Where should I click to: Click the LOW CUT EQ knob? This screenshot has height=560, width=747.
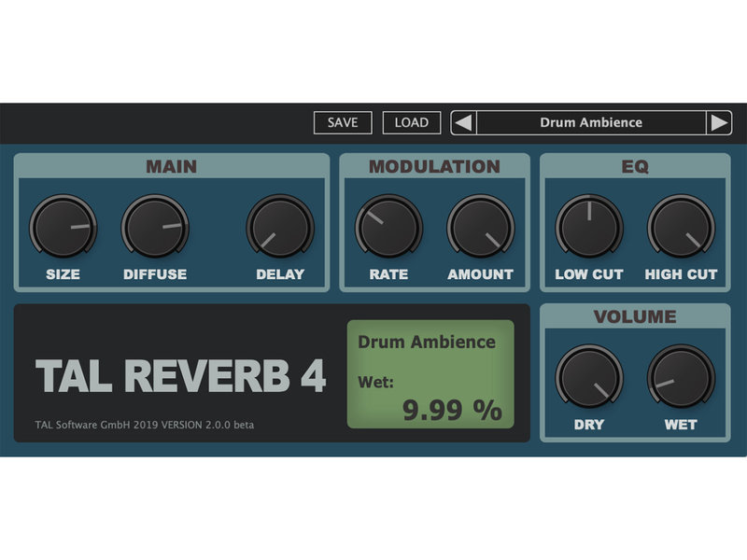[x=588, y=227]
